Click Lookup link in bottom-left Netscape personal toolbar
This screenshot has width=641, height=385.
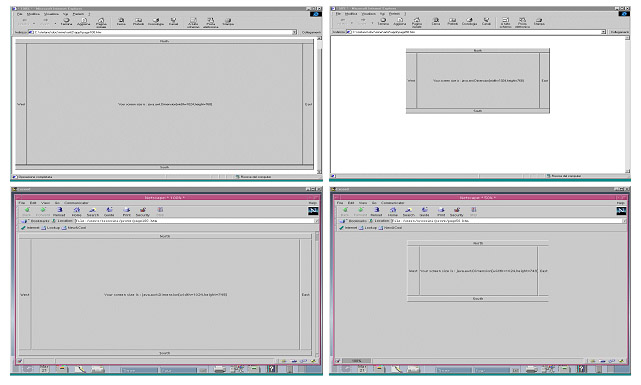51,228
